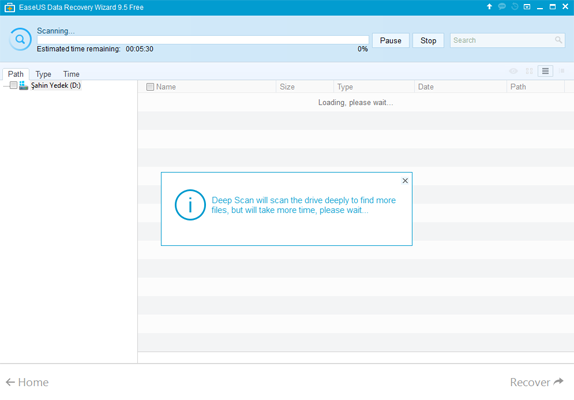This screenshot has width=574, height=400.
Task: Click the 'Scanning...' status text
Action: click(56, 31)
